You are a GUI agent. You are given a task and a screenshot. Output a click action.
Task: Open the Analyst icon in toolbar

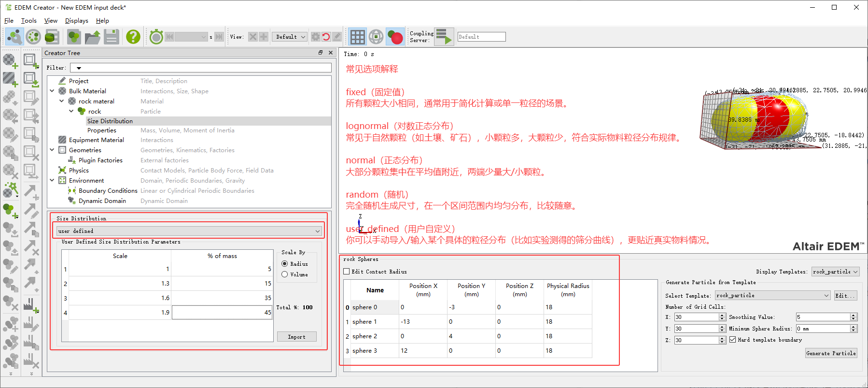52,37
